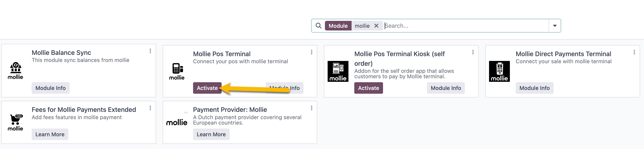Activate the Mollie Pos Terminal Kiosk module
644x149 pixels.
click(x=368, y=88)
